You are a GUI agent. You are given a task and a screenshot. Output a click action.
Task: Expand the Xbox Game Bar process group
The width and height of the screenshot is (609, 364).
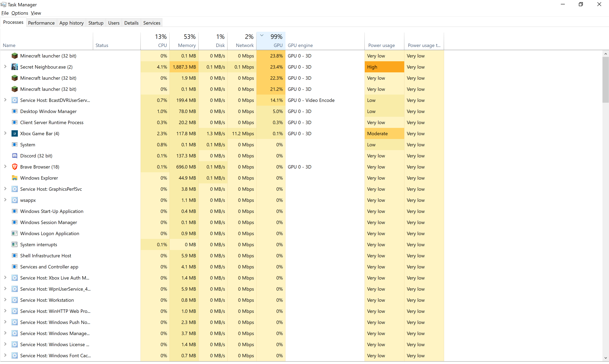pyautogui.click(x=5, y=133)
